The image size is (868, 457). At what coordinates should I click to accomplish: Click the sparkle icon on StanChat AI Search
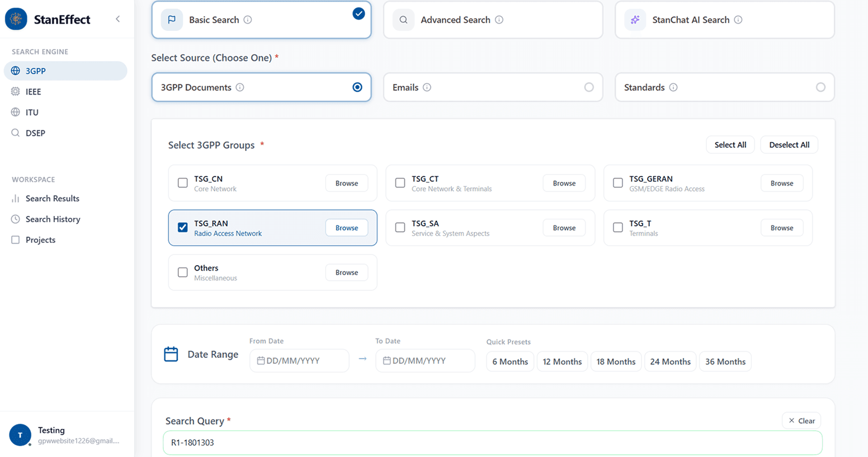[x=635, y=20]
